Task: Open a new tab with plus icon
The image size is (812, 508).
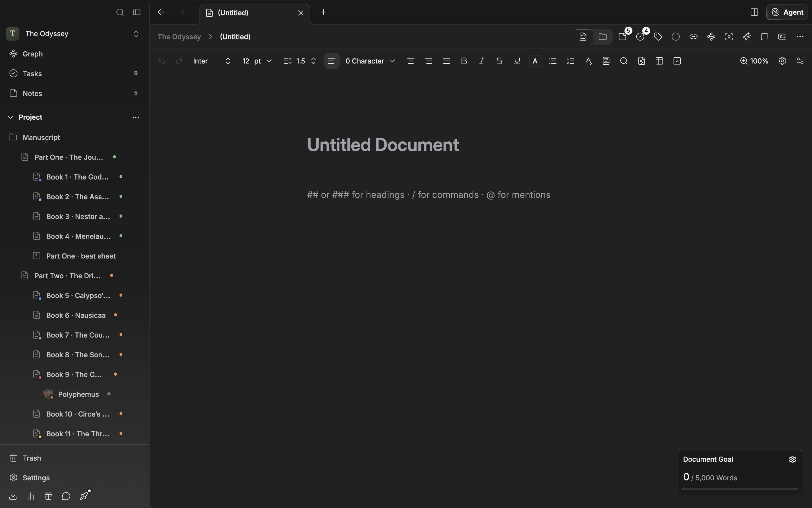Action: point(323,12)
